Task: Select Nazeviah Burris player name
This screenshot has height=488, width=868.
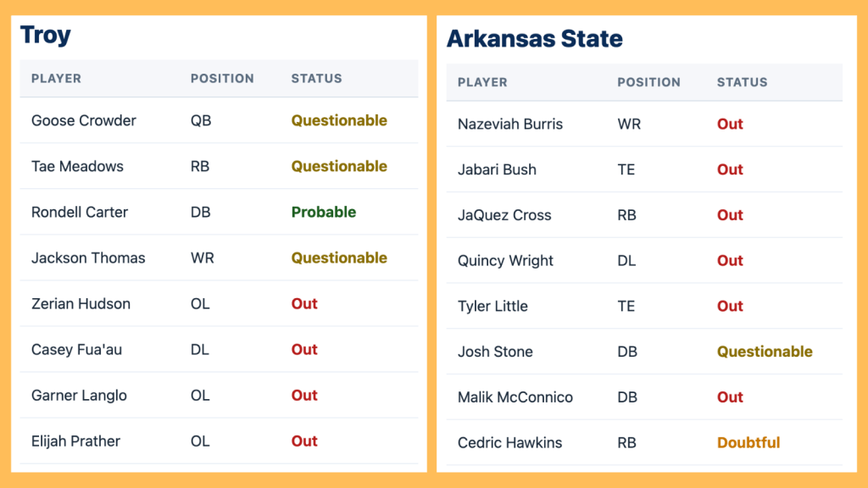Action: pyautogui.click(x=510, y=124)
